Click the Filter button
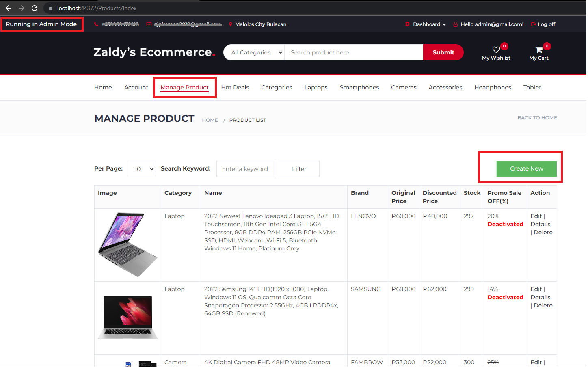 click(299, 168)
